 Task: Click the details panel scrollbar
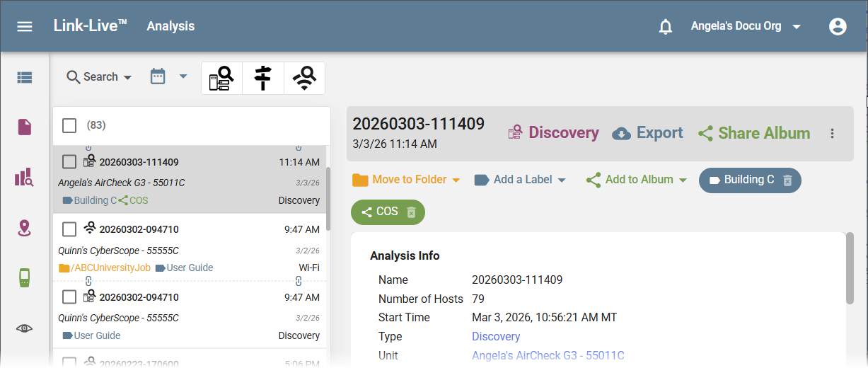pyautogui.click(x=850, y=268)
